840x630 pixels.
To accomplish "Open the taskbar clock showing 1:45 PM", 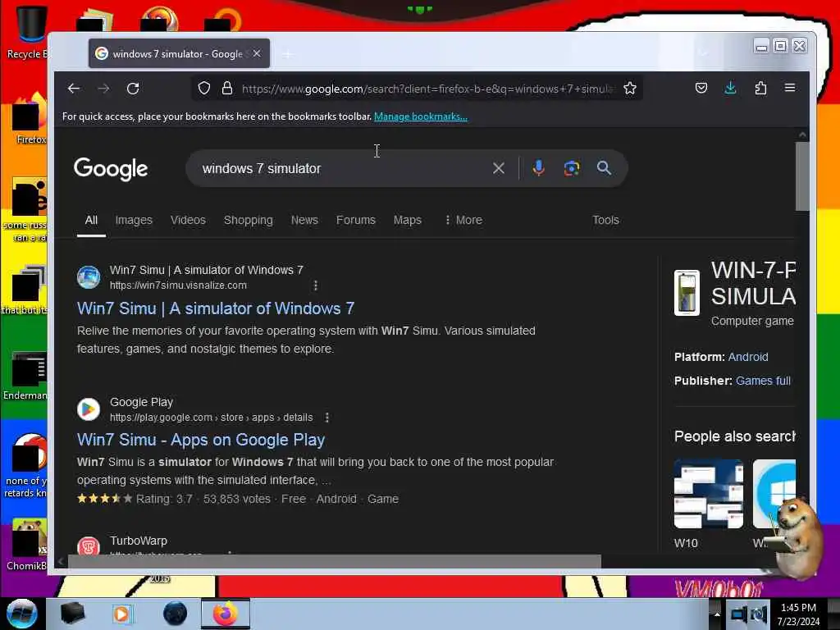I will coord(798,614).
